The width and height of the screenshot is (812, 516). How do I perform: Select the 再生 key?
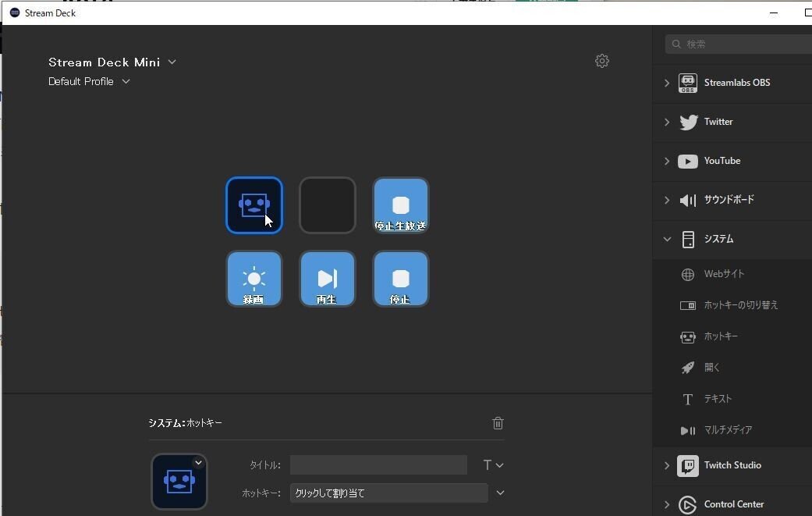328,279
